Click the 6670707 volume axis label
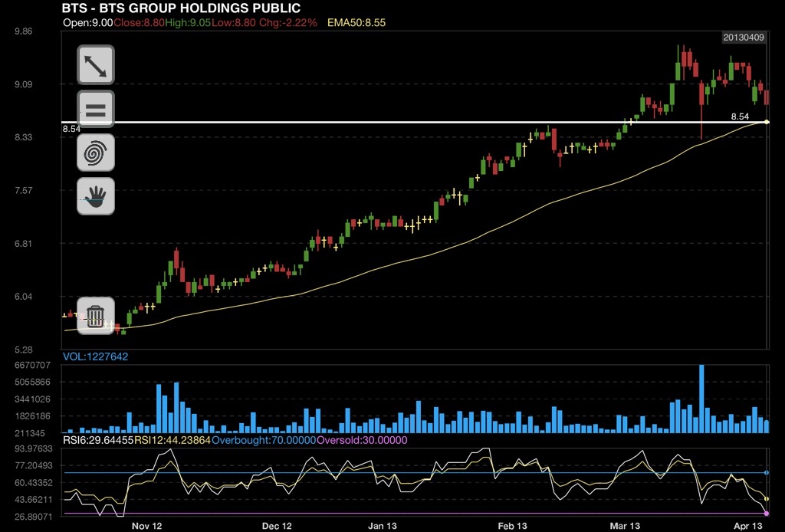 [32, 366]
